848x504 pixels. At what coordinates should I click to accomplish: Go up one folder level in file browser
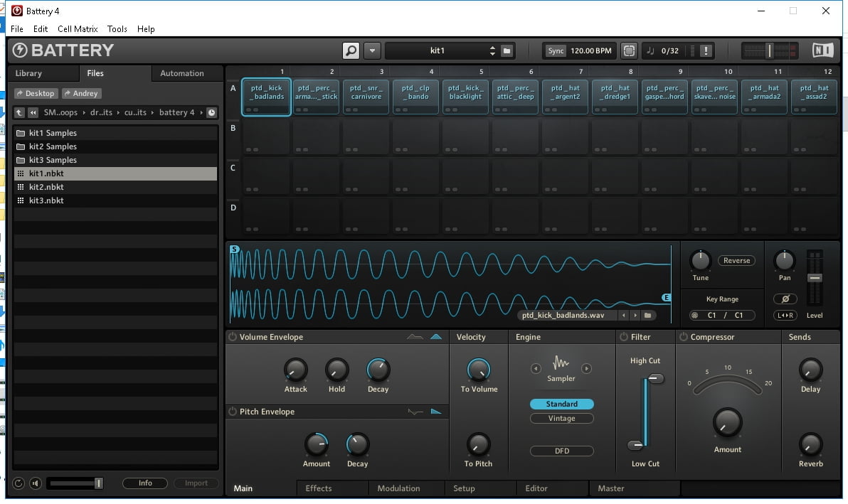19,112
